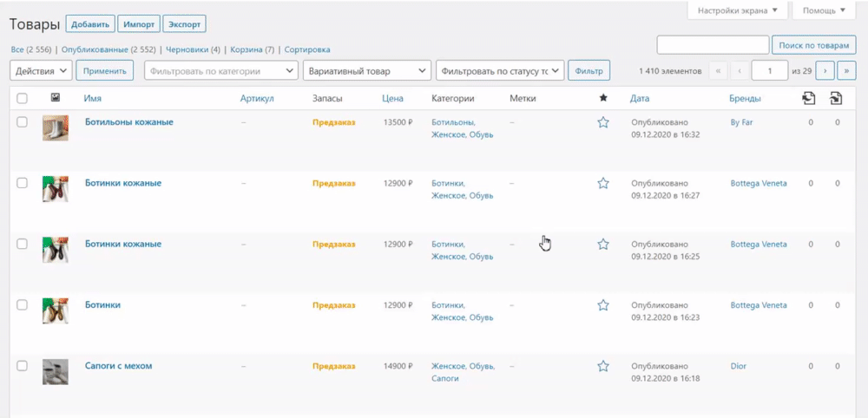Image resolution: width=868 pixels, height=418 pixels.
Task: Click the image column header icon
Action: pos(56,98)
